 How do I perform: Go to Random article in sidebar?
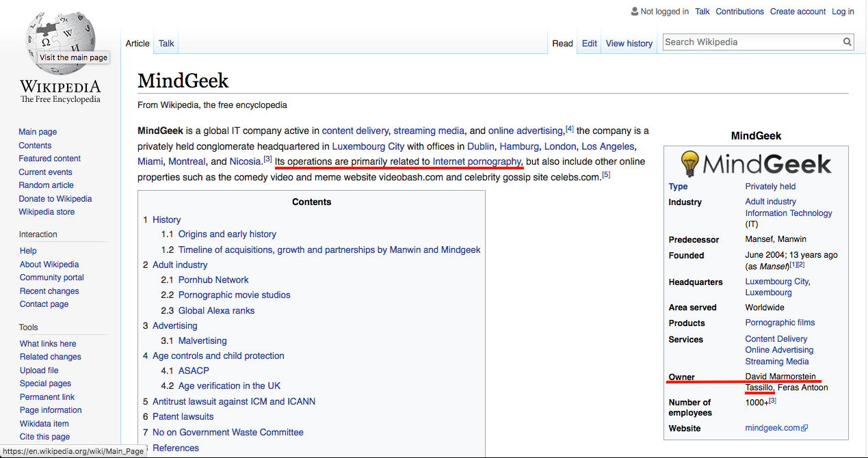[46, 185]
